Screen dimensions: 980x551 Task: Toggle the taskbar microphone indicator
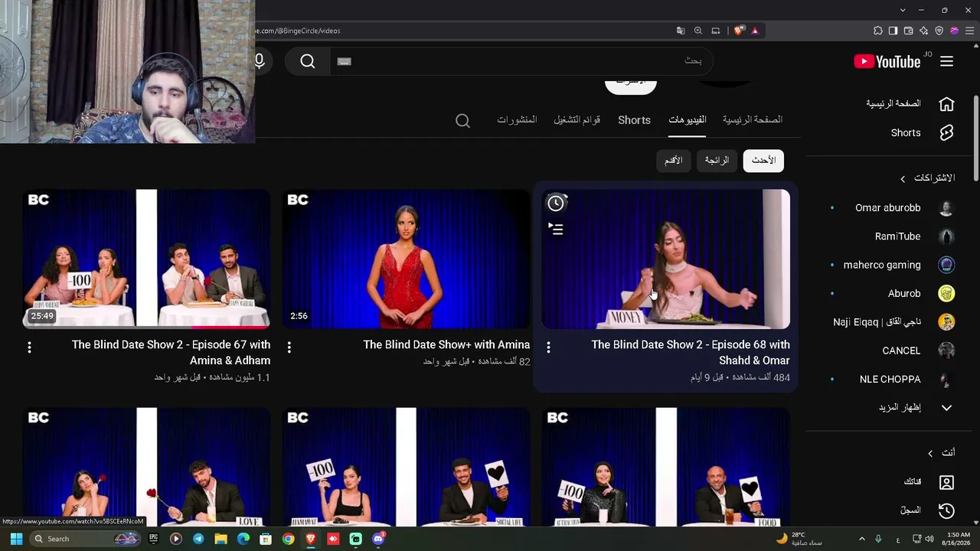[878, 539]
